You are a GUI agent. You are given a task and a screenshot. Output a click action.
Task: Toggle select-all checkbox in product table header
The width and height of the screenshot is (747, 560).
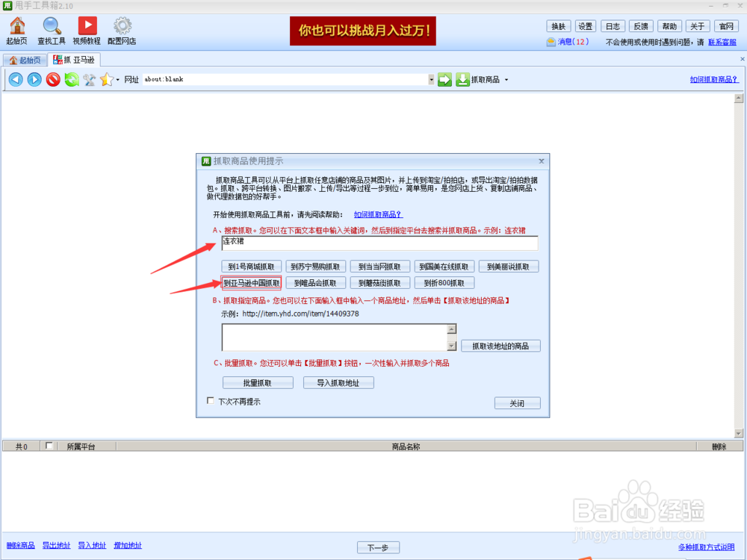(x=49, y=446)
